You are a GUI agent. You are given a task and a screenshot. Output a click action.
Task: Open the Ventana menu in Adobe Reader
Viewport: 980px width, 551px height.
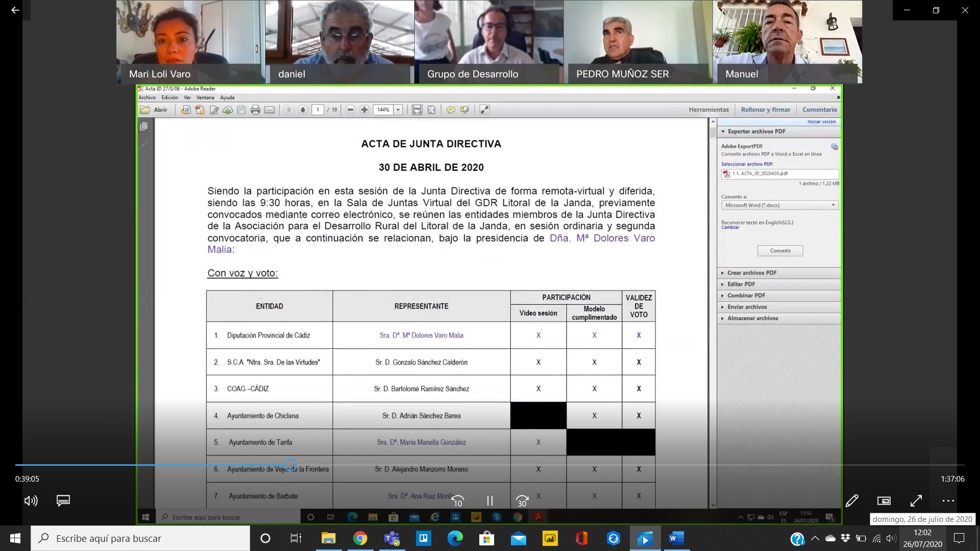click(x=205, y=97)
